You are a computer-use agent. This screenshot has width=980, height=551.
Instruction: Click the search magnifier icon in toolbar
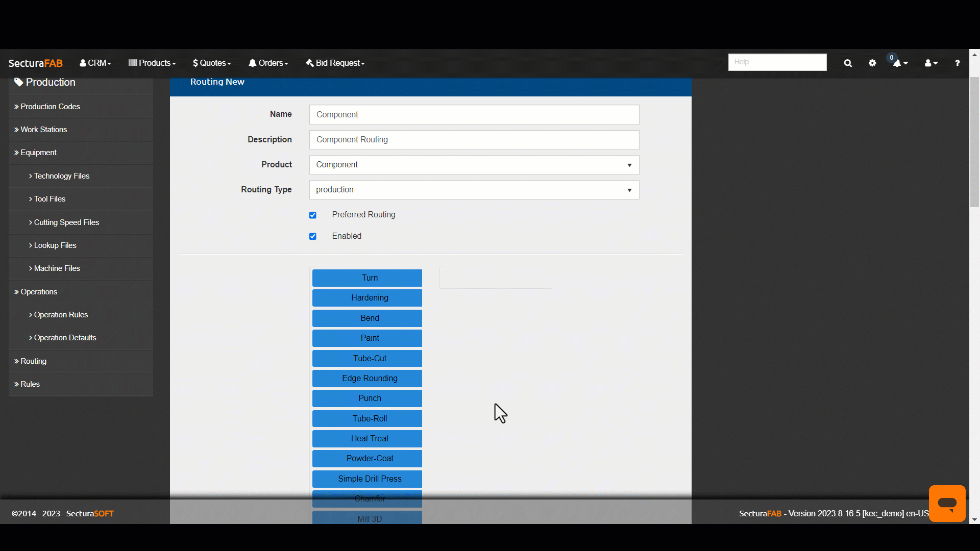click(847, 62)
